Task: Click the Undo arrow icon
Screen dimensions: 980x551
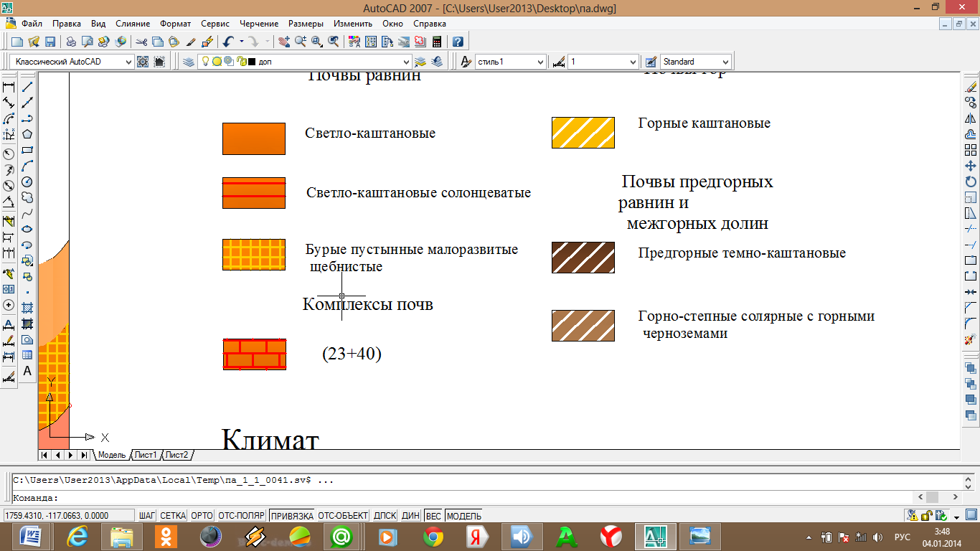Action: 228,42
